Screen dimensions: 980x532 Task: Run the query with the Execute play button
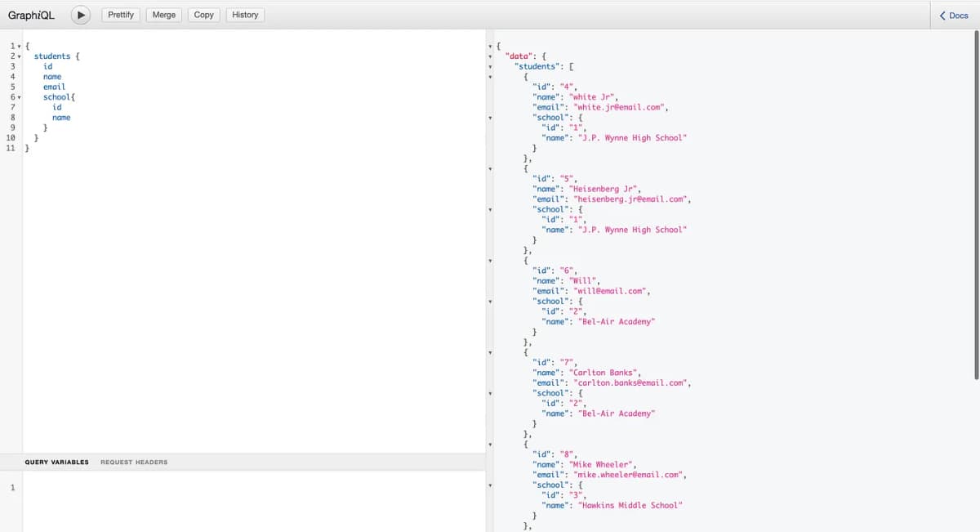[80, 15]
